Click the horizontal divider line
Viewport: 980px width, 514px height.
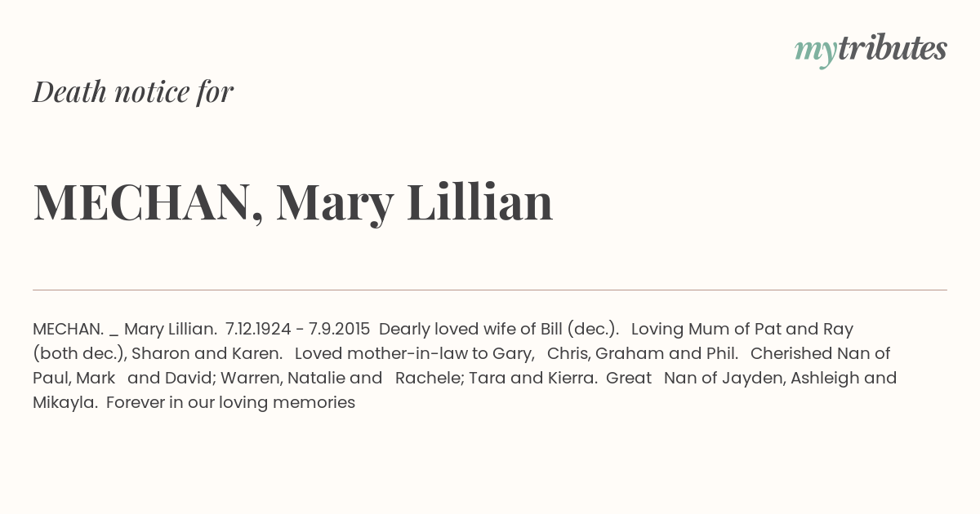pyautogui.click(x=490, y=290)
